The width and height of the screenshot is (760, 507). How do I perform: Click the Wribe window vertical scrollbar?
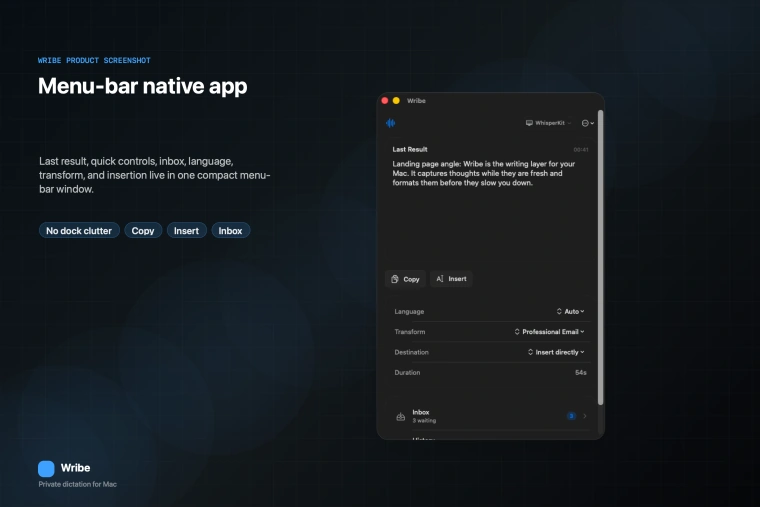point(601,257)
